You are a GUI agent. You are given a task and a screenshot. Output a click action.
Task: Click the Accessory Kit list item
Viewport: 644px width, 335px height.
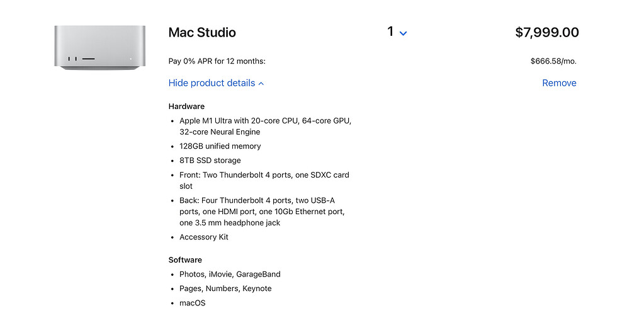click(x=204, y=237)
